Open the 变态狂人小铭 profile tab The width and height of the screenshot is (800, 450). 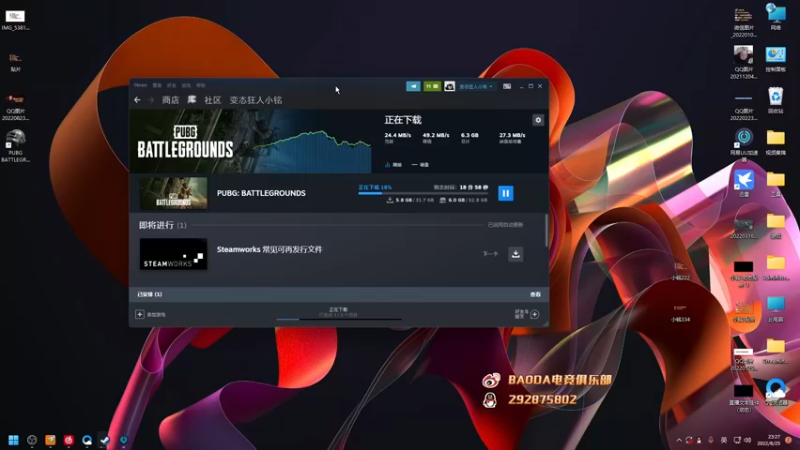tap(256, 100)
